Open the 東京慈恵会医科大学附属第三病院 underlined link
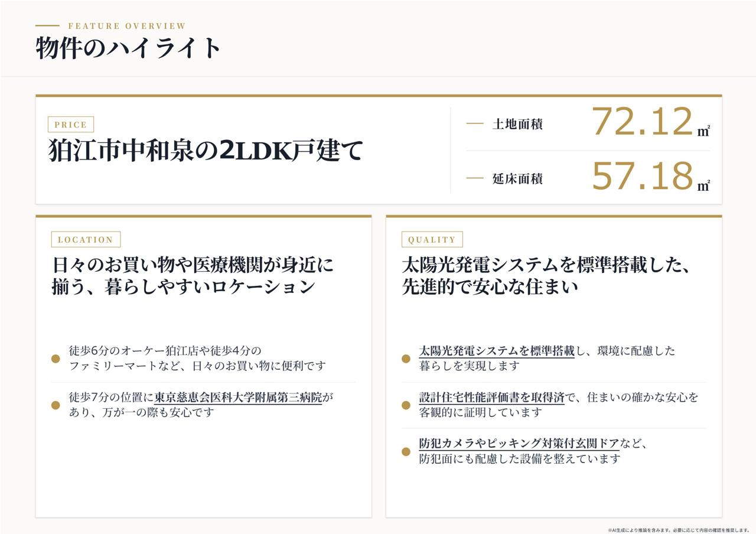Image resolution: width=756 pixels, height=534 pixels. (238, 398)
